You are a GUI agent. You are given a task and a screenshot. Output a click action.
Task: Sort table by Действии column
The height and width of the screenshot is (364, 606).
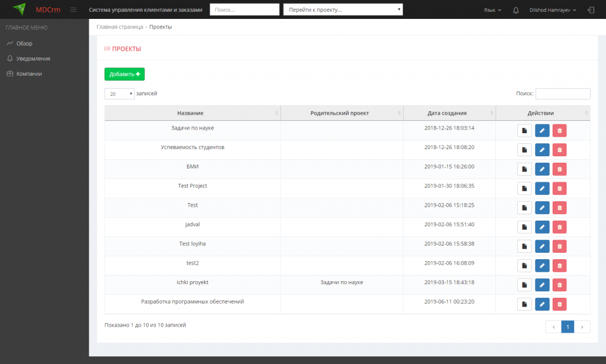pos(543,113)
